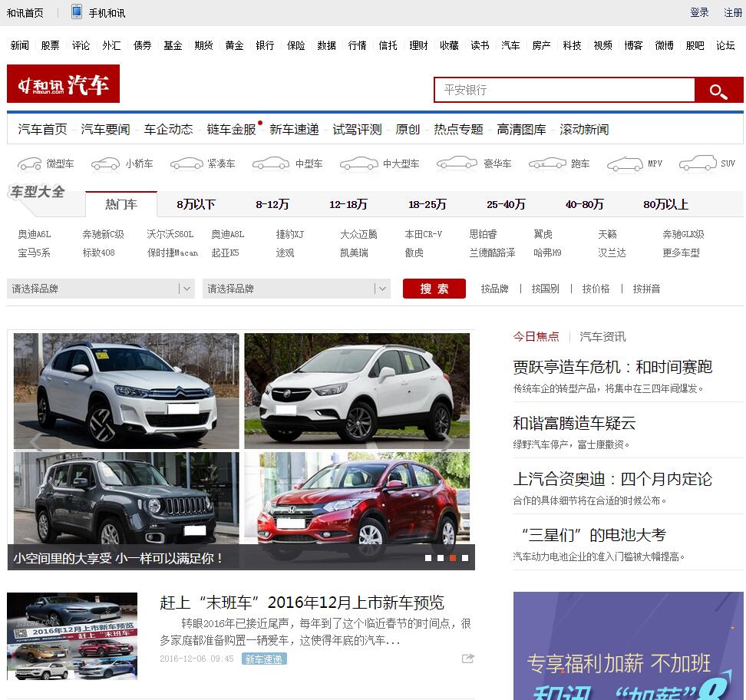The width and height of the screenshot is (746, 700).
Task: Switch to the 12-18万 price tab
Action: click(x=348, y=205)
